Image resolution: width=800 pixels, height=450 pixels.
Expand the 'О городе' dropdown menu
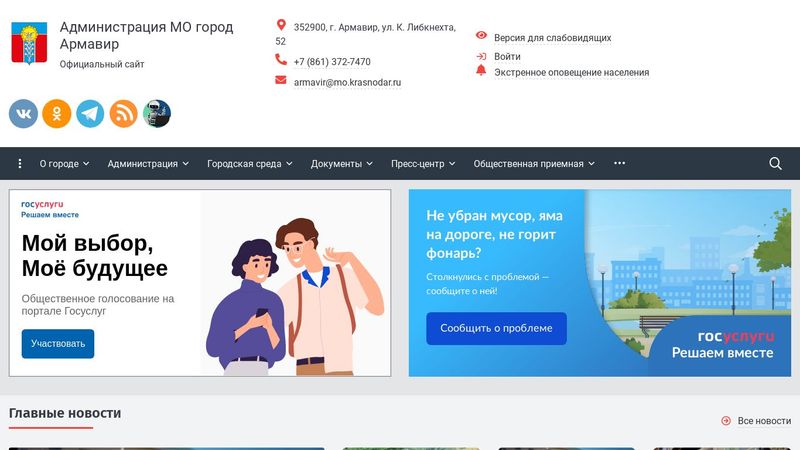pos(64,164)
